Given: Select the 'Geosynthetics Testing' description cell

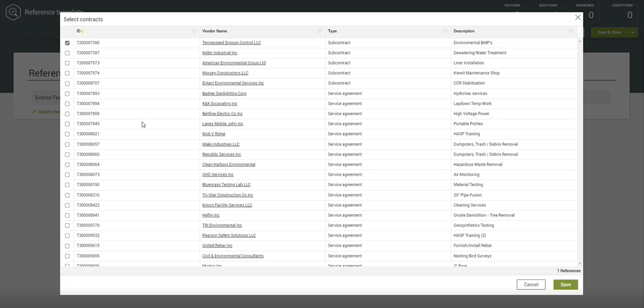Looking at the screenshot, I should point(514,226).
